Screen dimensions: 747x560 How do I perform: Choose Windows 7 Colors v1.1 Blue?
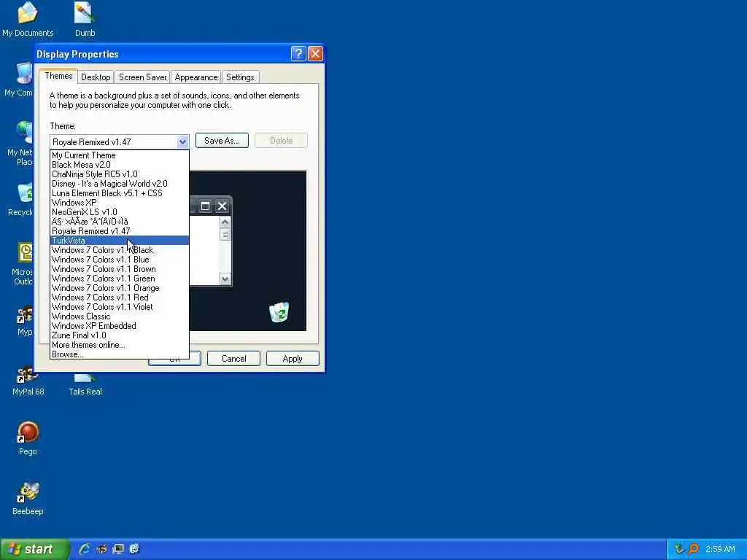[119, 260]
